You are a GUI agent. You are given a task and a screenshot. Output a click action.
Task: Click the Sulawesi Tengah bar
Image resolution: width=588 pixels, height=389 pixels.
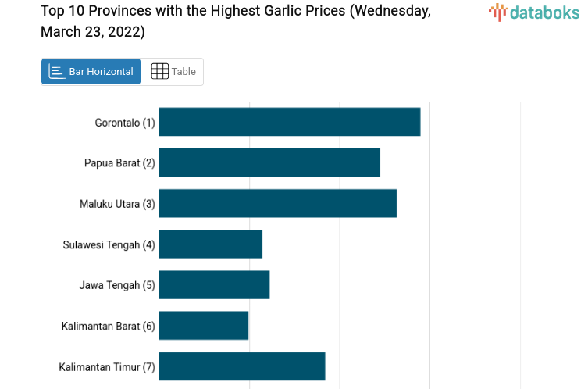[x=210, y=244]
